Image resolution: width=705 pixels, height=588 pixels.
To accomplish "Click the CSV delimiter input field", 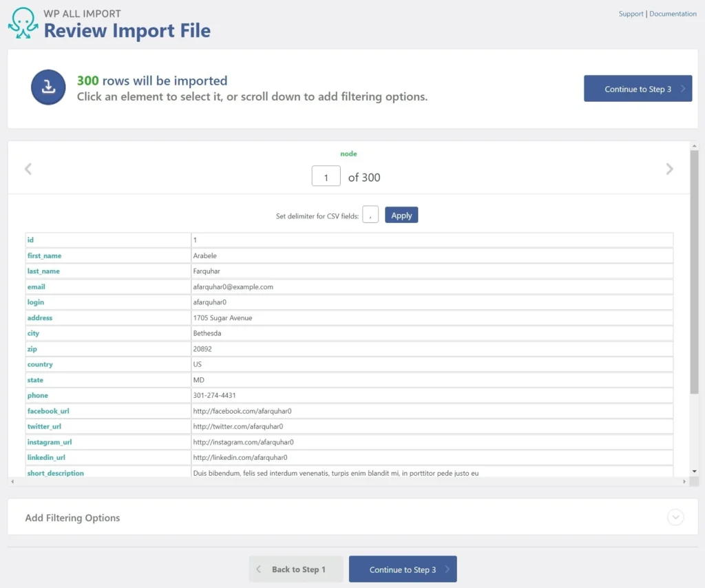I will click(370, 216).
